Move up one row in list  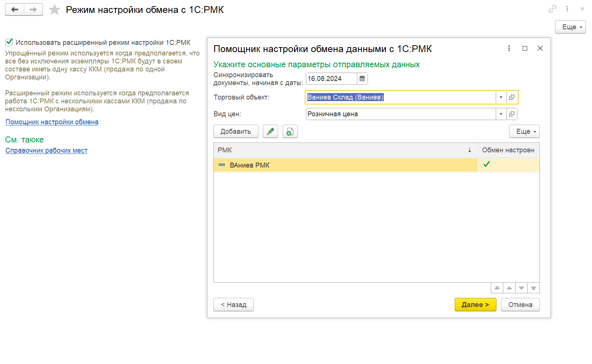(509, 288)
